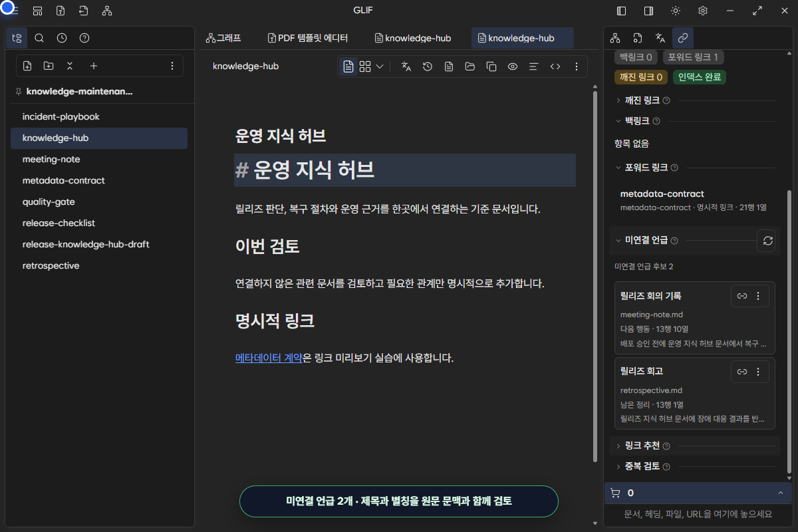Open the graph hierarchy icon in title bar

[107, 11]
